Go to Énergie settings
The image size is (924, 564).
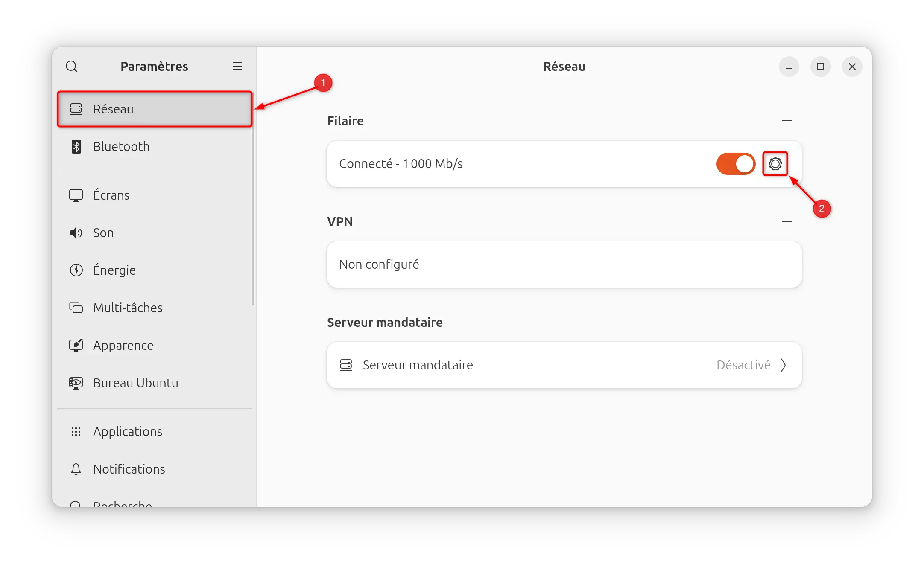155,270
